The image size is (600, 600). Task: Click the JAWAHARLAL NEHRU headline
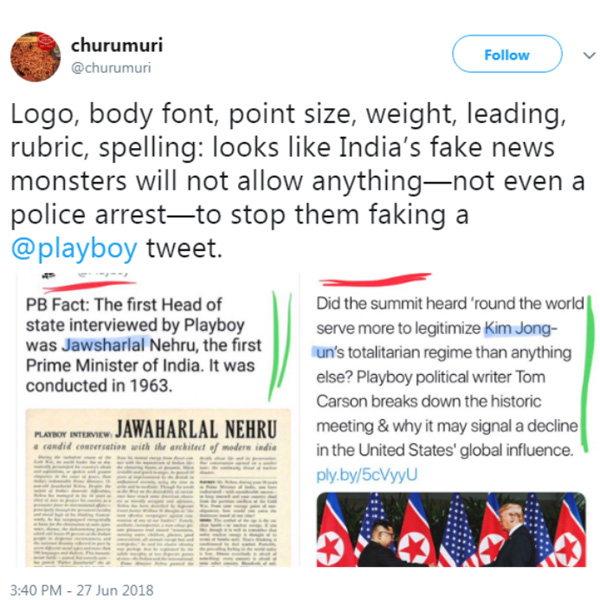(196, 429)
